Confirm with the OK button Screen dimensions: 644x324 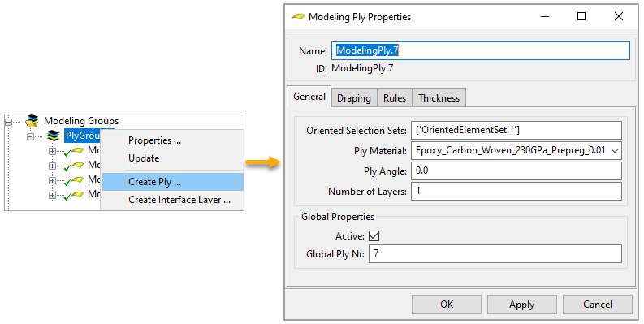coord(447,305)
